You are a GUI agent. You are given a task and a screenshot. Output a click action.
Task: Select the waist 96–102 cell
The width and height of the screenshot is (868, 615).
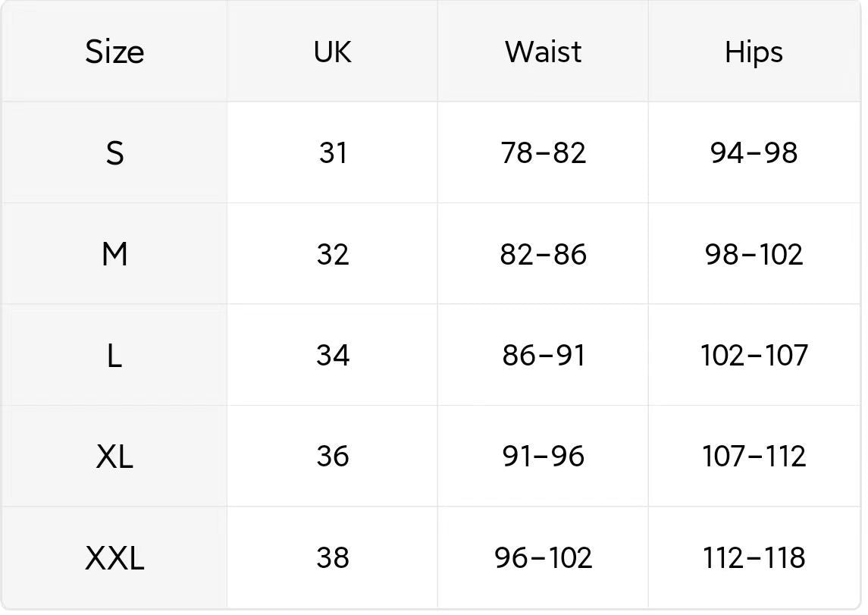tap(543, 557)
